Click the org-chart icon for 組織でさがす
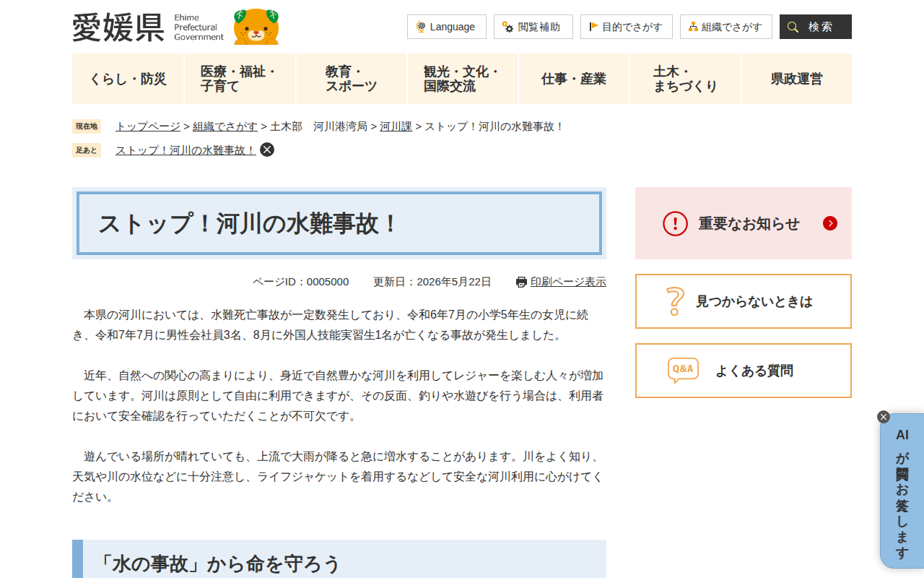Image resolution: width=924 pixels, height=578 pixels. [x=693, y=27]
